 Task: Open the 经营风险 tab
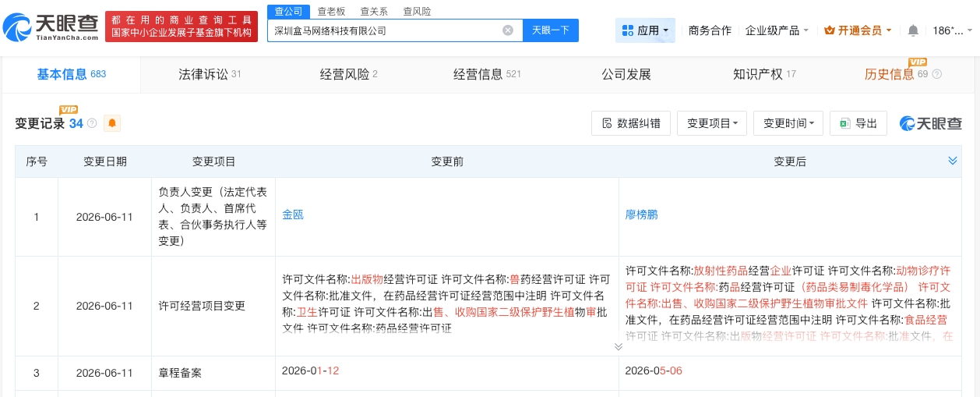(x=349, y=75)
